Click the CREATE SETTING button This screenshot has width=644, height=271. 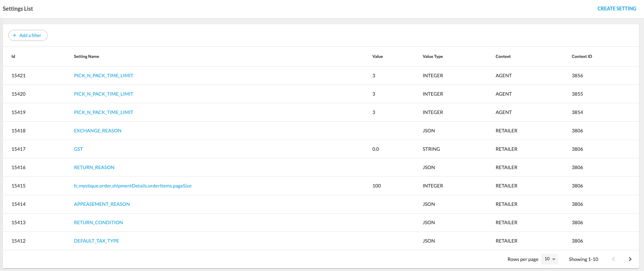point(617,9)
